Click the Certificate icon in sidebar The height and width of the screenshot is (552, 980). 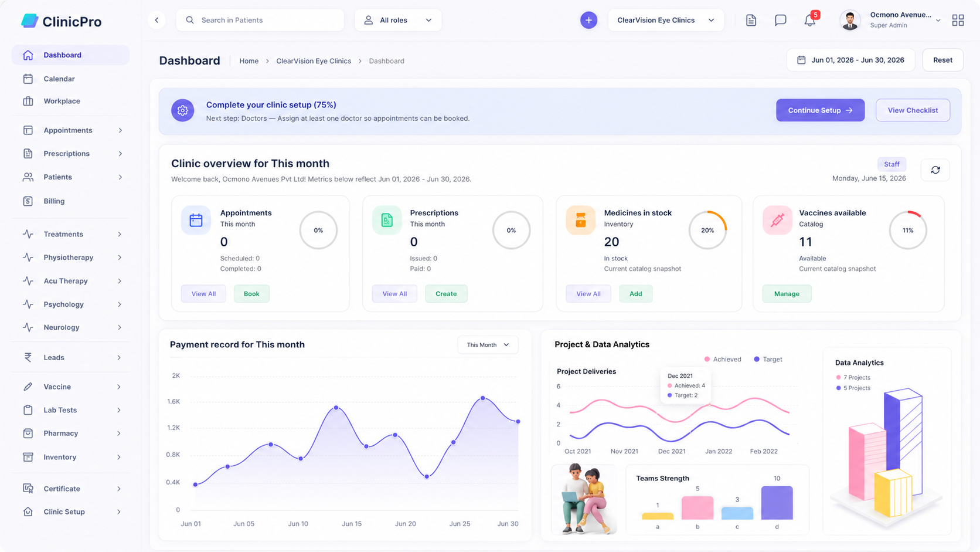(x=28, y=488)
